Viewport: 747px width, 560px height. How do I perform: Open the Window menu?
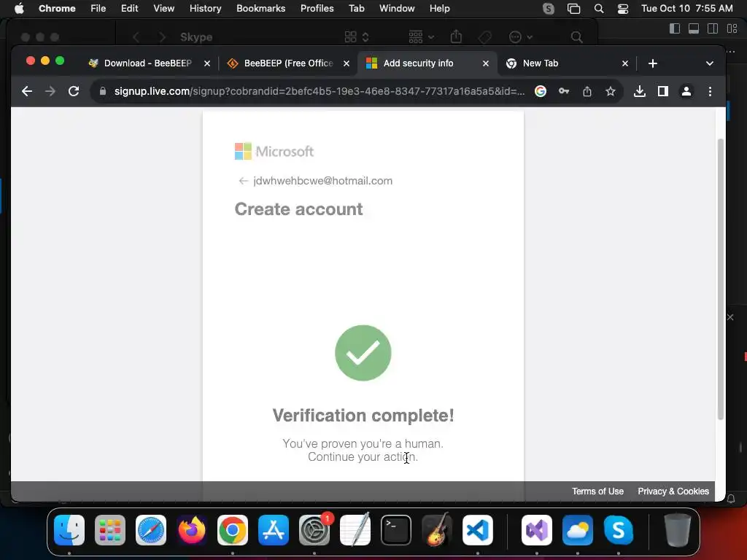click(397, 9)
